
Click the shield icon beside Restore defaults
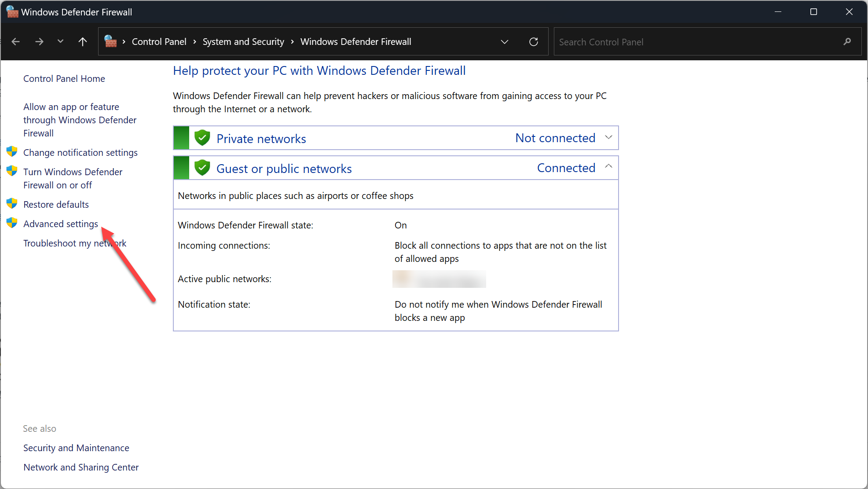click(12, 204)
